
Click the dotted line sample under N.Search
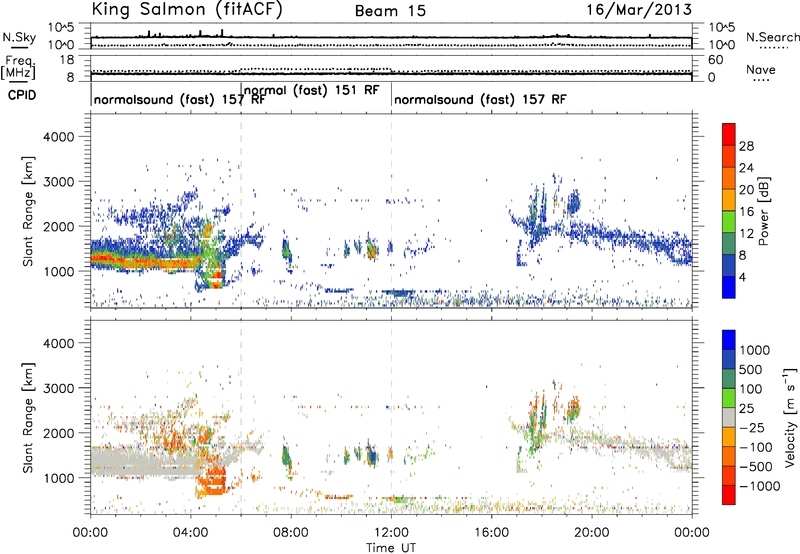tap(773, 48)
